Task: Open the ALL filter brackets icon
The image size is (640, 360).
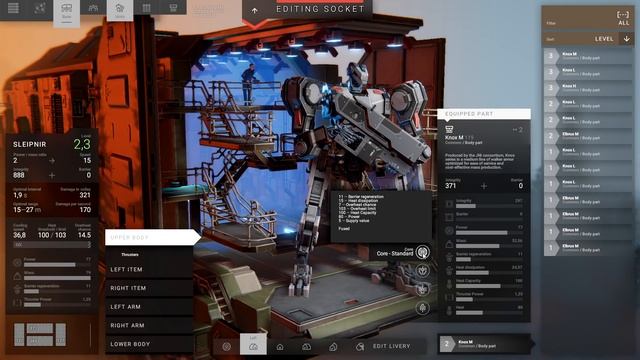Action: click(x=623, y=15)
